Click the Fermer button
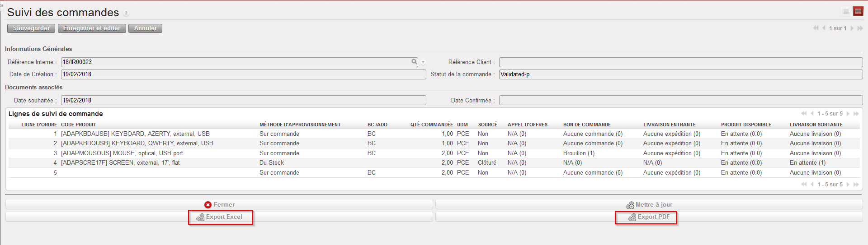This screenshot has height=245, width=868. 219,204
